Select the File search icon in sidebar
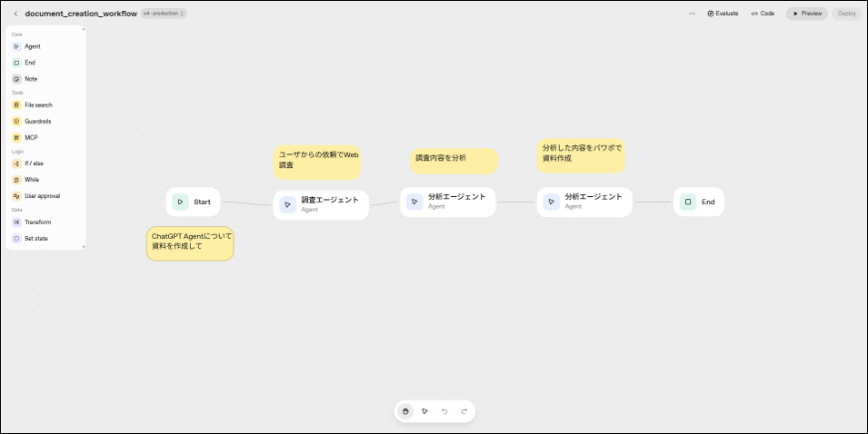The height and width of the screenshot is (434, 868). point(16,105)
